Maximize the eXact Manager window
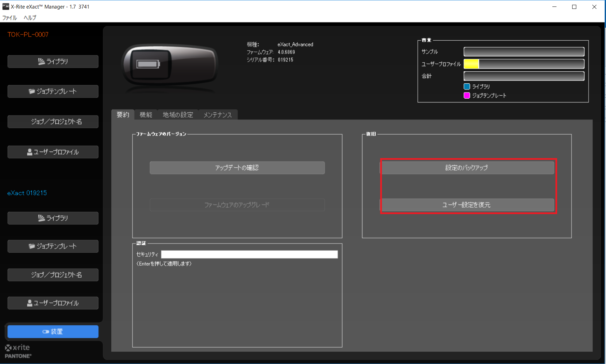 574,7
